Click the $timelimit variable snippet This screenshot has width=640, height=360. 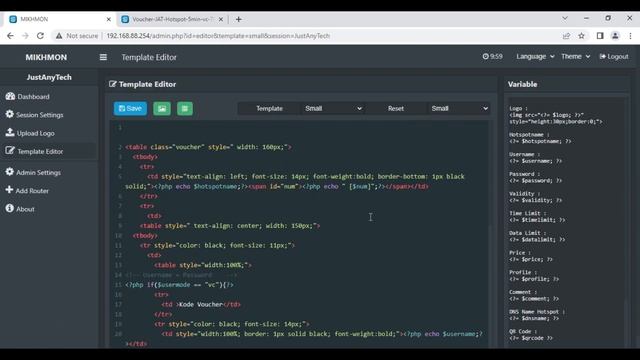(x=537, y=220)
